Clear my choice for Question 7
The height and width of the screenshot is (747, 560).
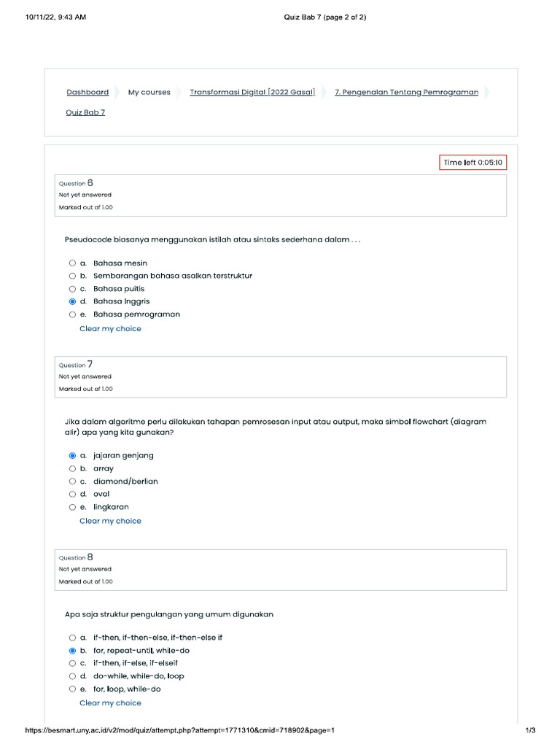pyautogui.click(x=110, y=521)
